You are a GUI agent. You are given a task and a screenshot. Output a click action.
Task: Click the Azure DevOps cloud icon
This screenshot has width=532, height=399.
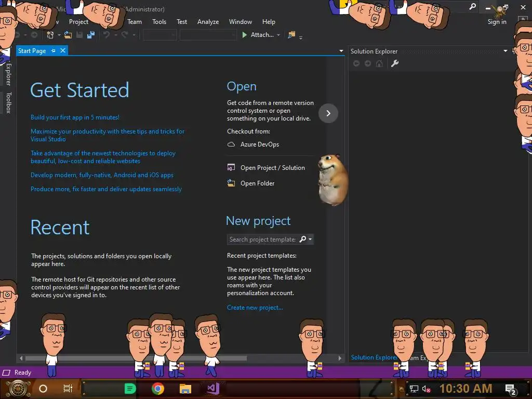(231, 144)
